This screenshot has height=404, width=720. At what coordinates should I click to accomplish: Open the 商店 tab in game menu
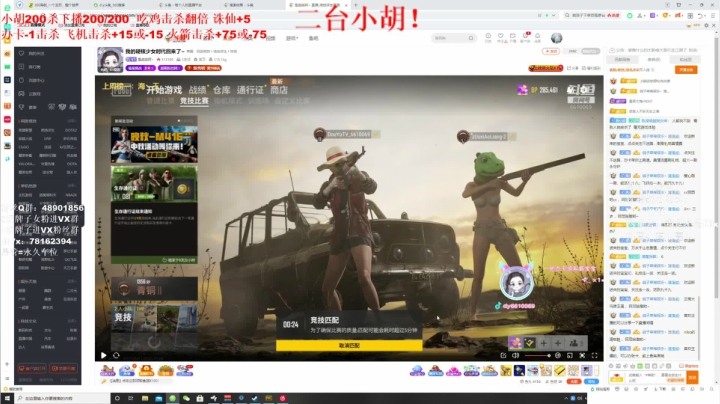coord(279,90)
